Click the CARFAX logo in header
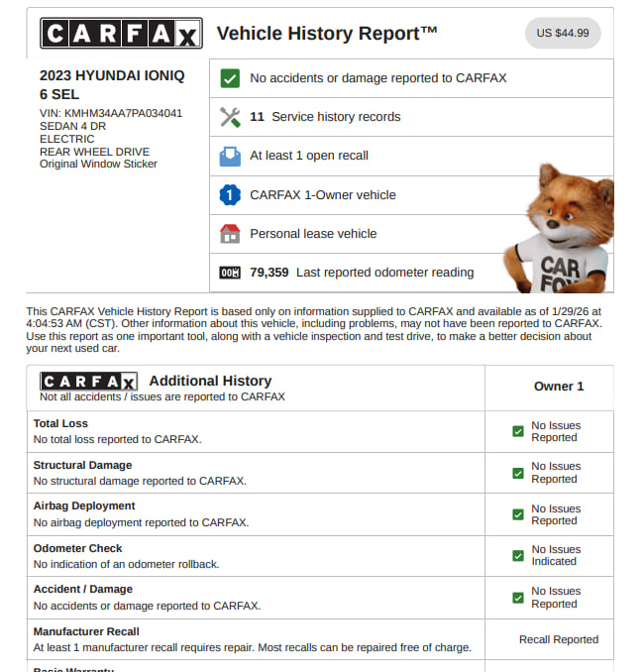Viewport: 644px width, 672px height. pos(121,34)
